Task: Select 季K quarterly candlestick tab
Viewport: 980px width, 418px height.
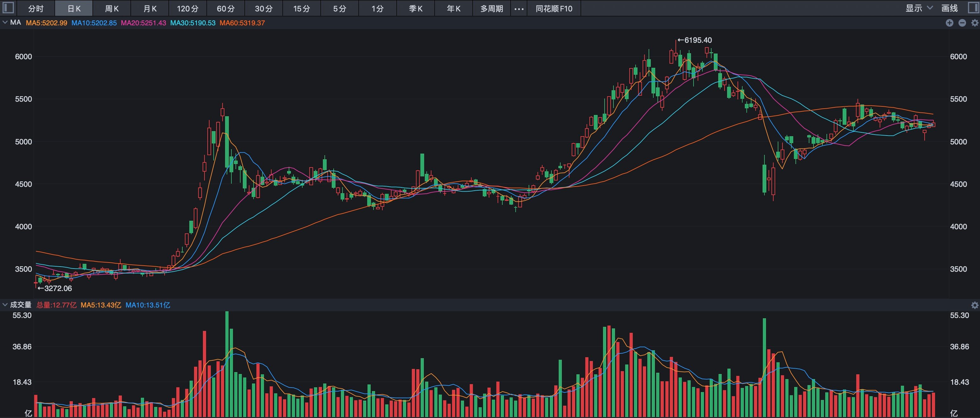Action: [x=415, y=8]
